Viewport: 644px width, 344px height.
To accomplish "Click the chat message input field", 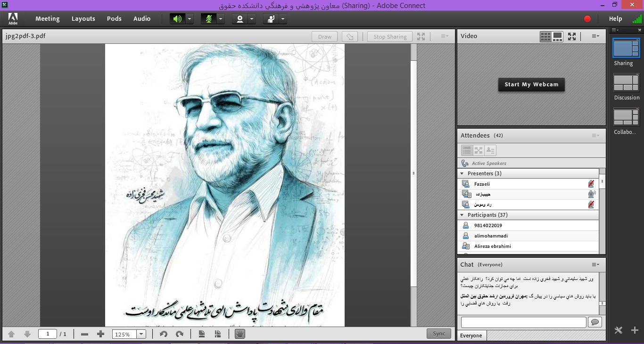I will coord(523,322).
